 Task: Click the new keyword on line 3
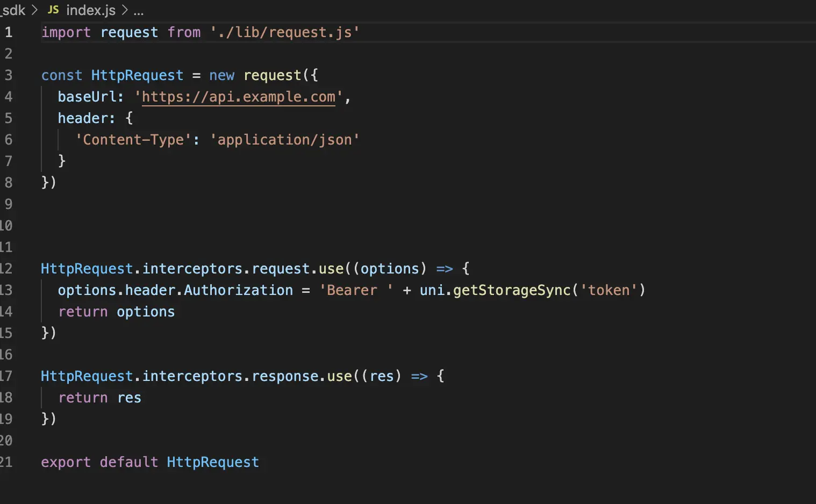pyautogui.click(x=221, y=75)
